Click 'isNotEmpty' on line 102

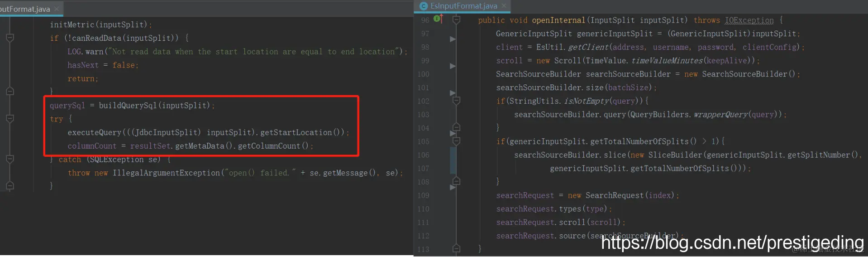pyautogui.click(x=587, y=101)
